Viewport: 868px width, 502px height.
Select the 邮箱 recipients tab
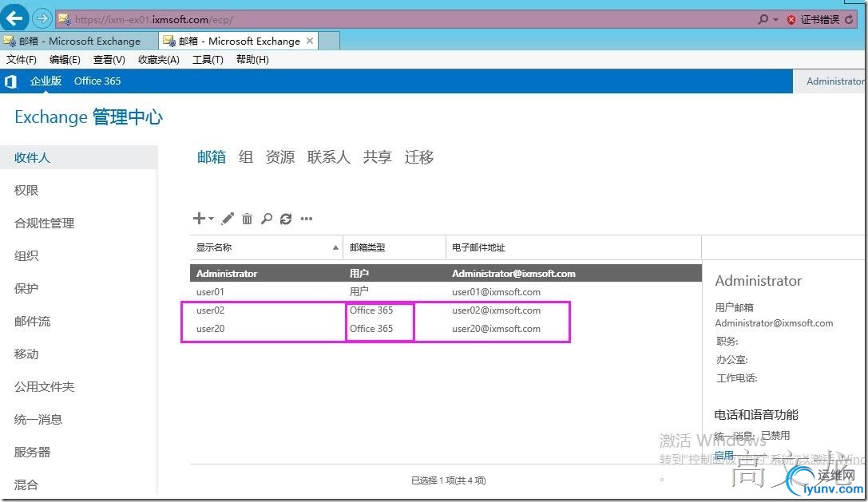click(x=212, y=157)
